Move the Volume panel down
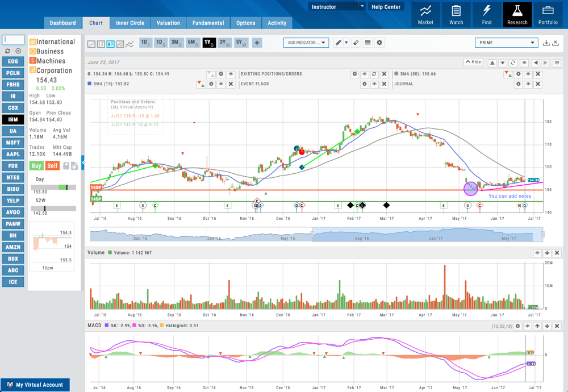Screen dimensions: 568x392 click(x=547, y=253)
